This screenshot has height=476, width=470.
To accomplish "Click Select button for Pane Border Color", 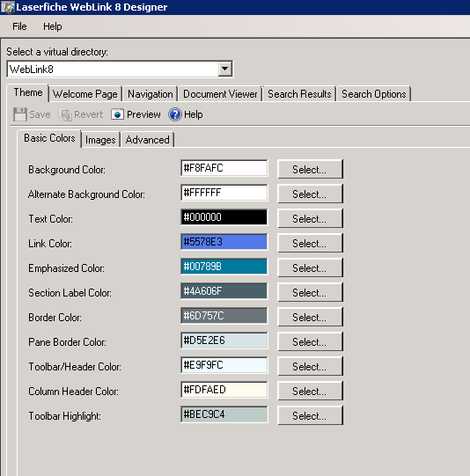I will tap(310, 341).
